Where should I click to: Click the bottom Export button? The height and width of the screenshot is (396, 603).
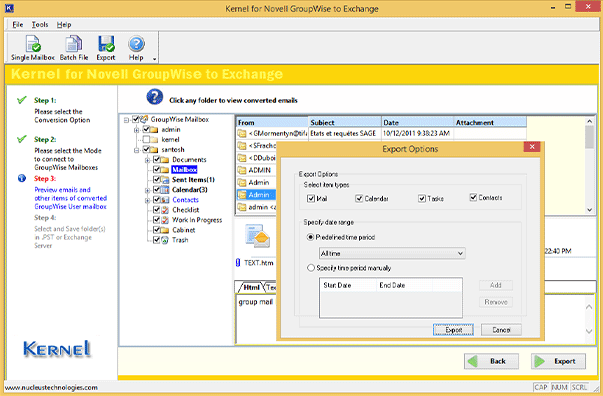[x=558, y=361]
